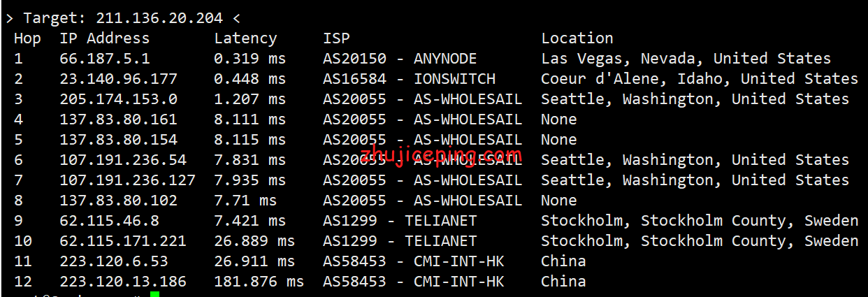Select hop 1 IP 66.187.5.1
868x297 pixels.
[105, 59]
